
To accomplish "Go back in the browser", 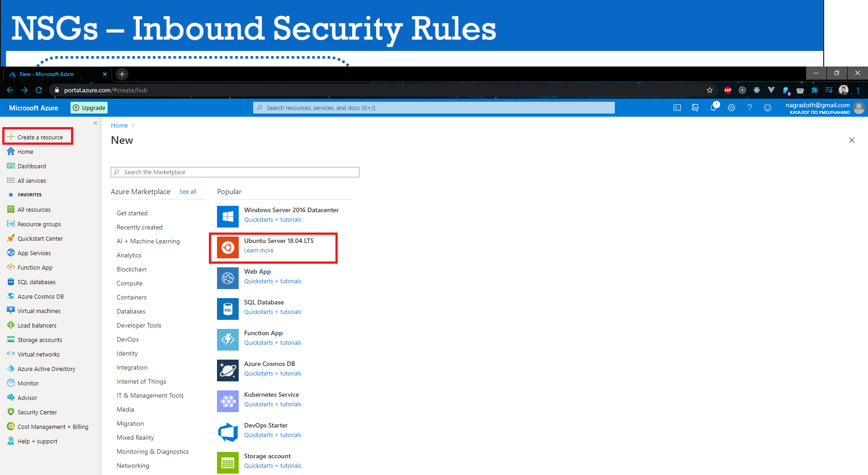I will (10, 90).
